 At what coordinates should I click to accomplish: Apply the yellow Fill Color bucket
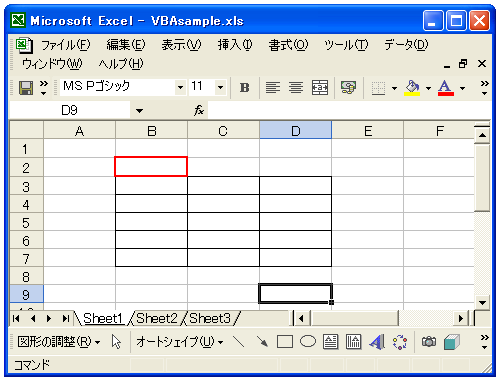coord(412,88)
